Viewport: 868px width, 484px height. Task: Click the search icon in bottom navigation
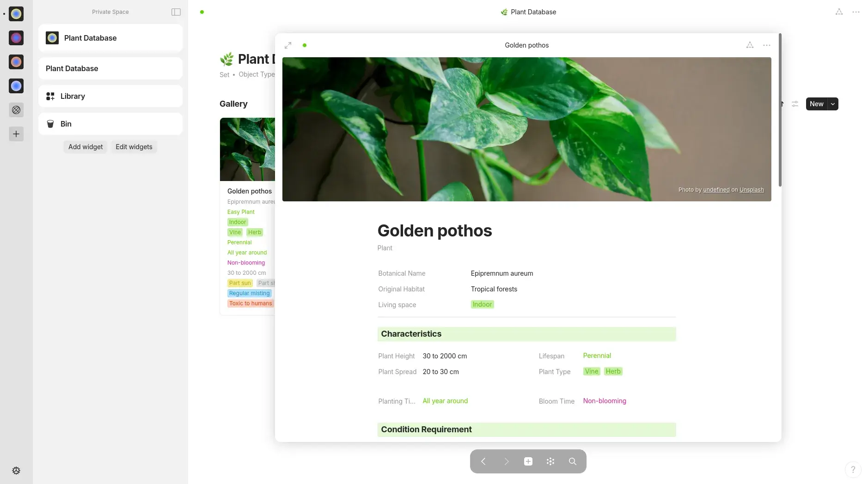(x=572, y=461)
